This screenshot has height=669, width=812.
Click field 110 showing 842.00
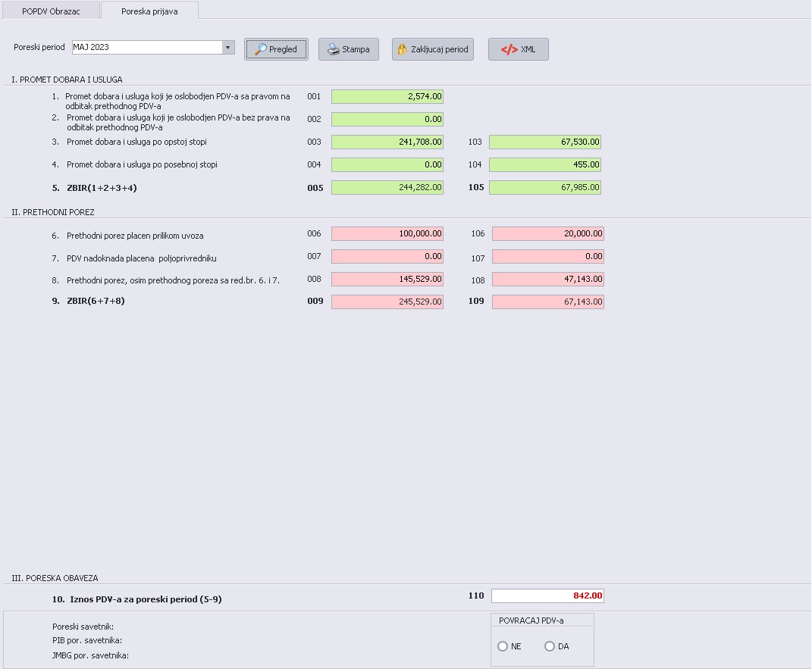click(548, 596)
